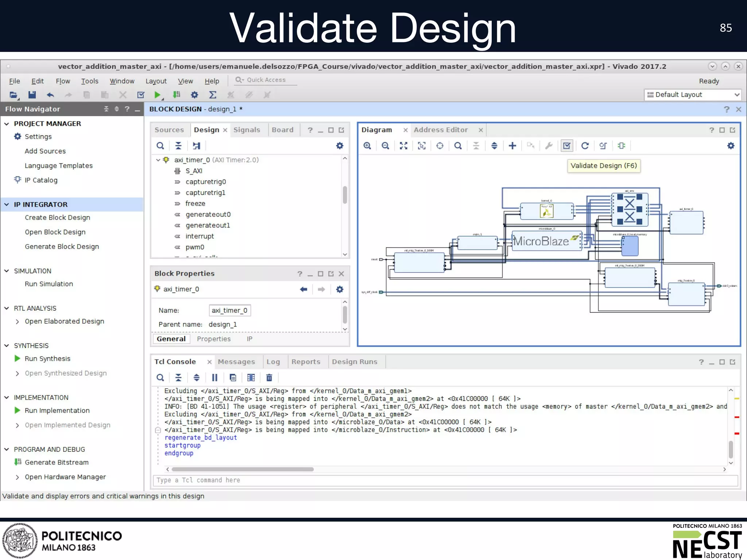Collapse the SYNTHESIS section
Image resolution: width=747 pixels, height=560 pixels.
[x=7, y=346]
